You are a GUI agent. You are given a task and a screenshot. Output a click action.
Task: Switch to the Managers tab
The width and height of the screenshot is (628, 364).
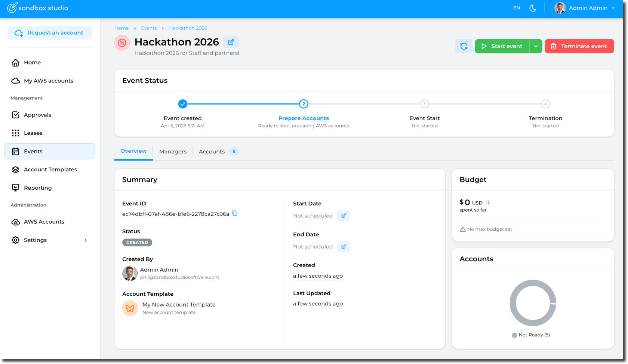pyautogui.click(x=173, y=152)
